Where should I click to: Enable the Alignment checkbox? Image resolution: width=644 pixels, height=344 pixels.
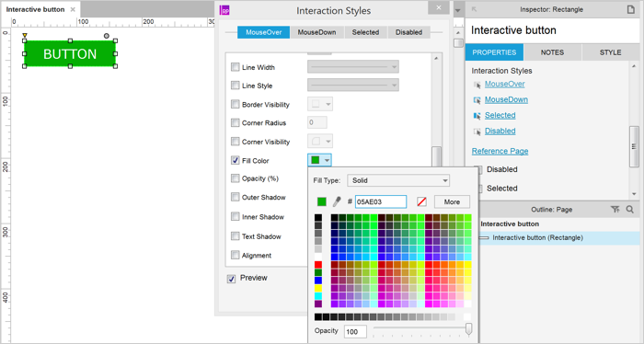coord(235,255)
